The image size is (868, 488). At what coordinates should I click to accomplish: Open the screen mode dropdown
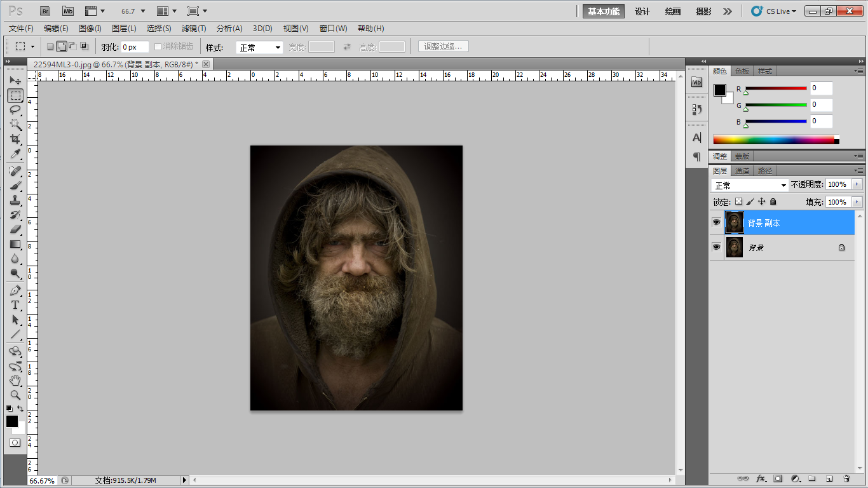click(x=198, y=11)
